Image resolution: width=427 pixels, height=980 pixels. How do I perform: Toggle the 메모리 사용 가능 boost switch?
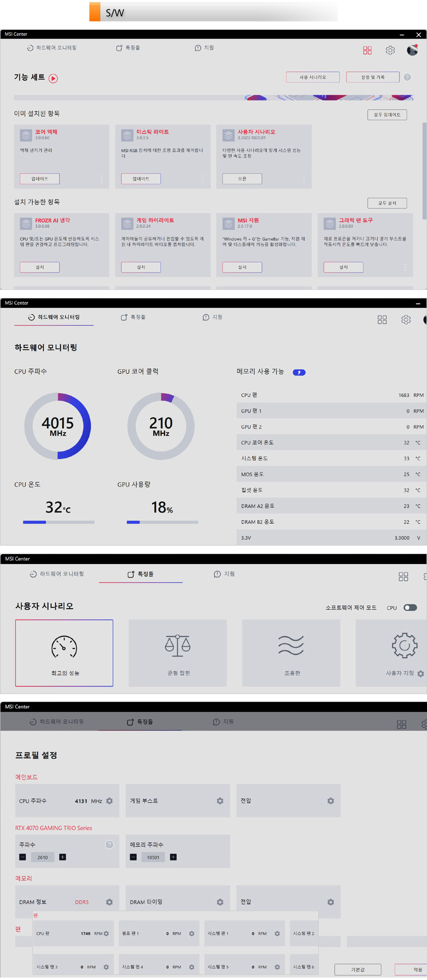299,372
